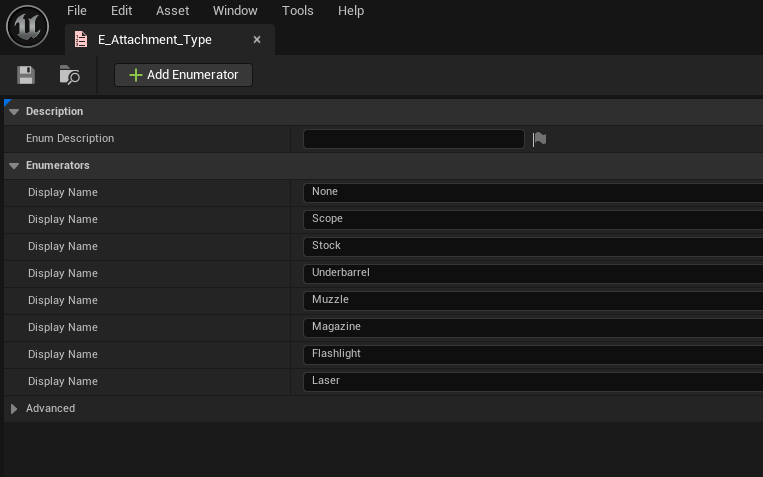Focus the Laser display name field
This screenshot has height=477, width=763.
(530, 381)
